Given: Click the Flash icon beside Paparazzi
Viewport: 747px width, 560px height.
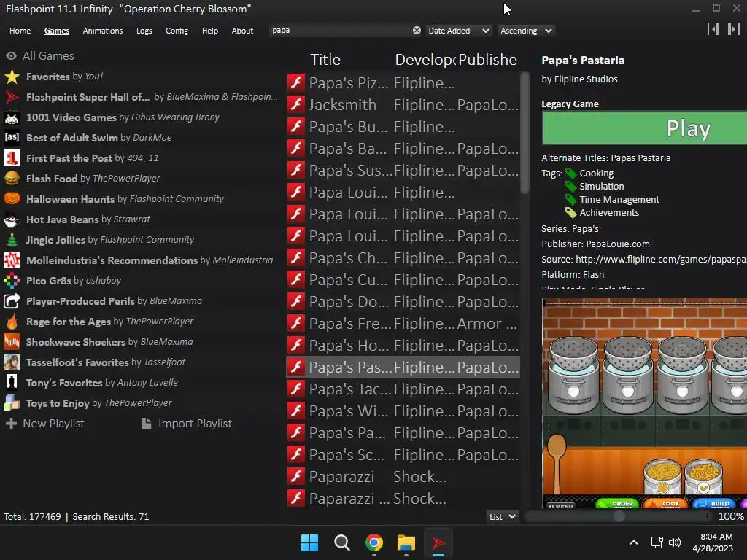Looking at the screenshot, I should click(296, 477).
